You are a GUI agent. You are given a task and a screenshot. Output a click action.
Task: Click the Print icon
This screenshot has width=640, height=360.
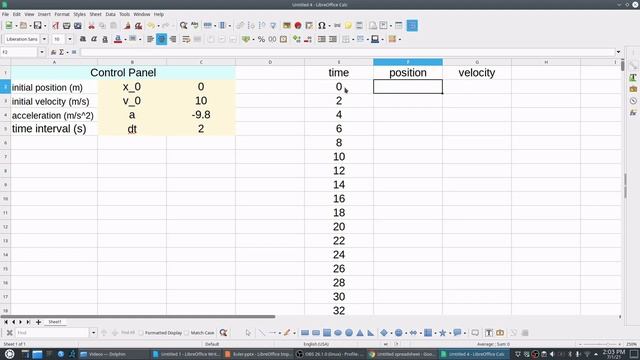click(67, 26)
